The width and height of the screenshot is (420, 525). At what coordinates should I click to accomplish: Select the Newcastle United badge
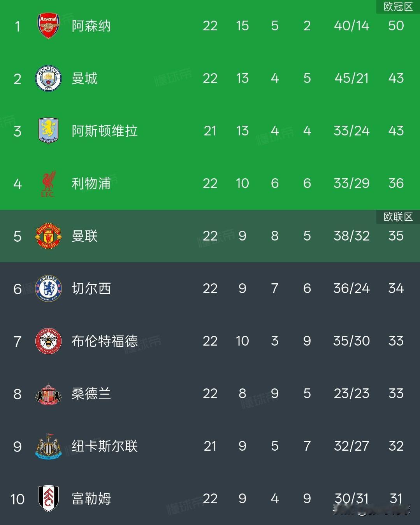[48, 446]
